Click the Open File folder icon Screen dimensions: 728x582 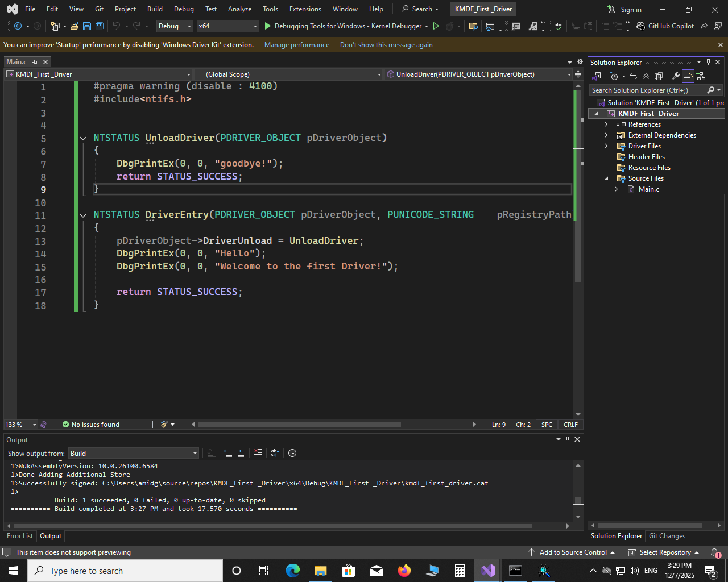(74, 26)
